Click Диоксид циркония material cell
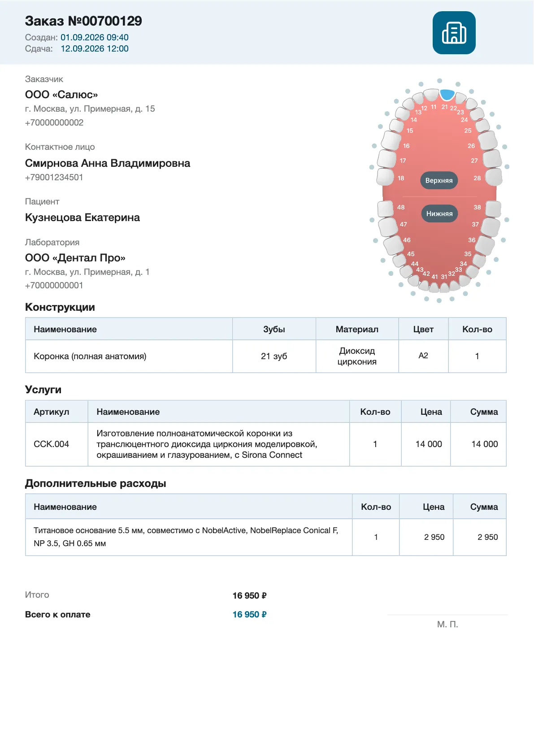This screenshot has width=534, height=756. pos(357,356)
